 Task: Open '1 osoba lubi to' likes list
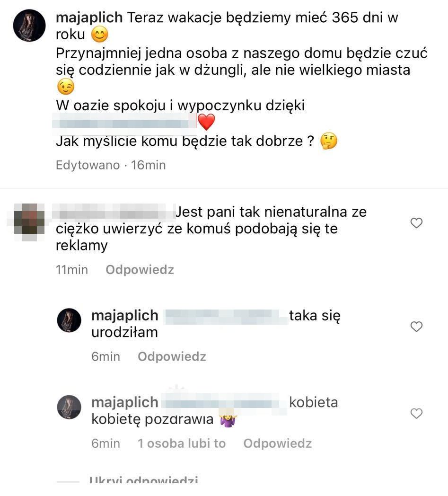182,443
